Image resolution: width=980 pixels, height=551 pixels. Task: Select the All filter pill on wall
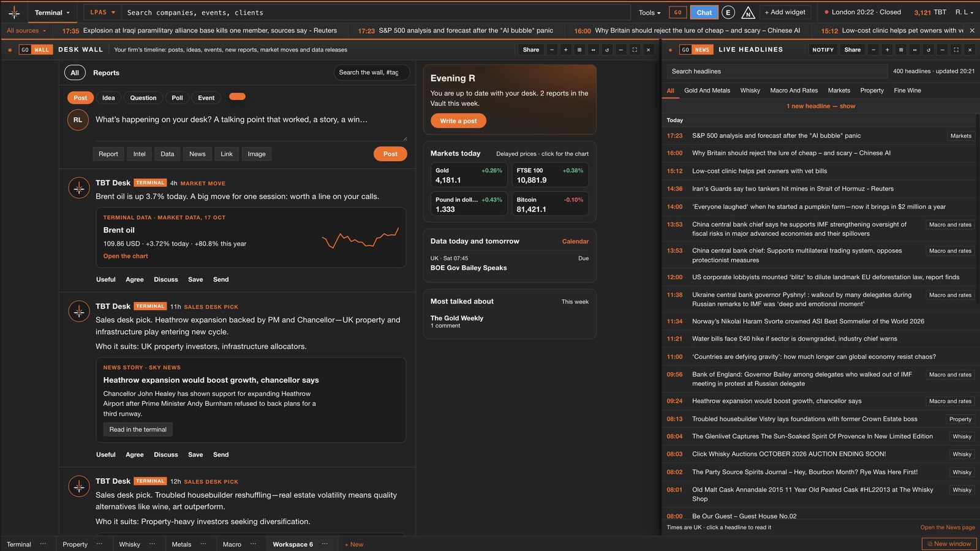coord(75,72)
